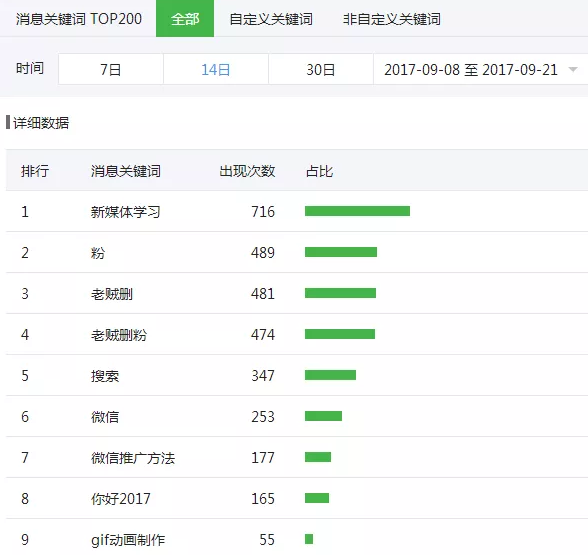Select keyword gif动画制作

pyautogui.click(x=128, y=540)
